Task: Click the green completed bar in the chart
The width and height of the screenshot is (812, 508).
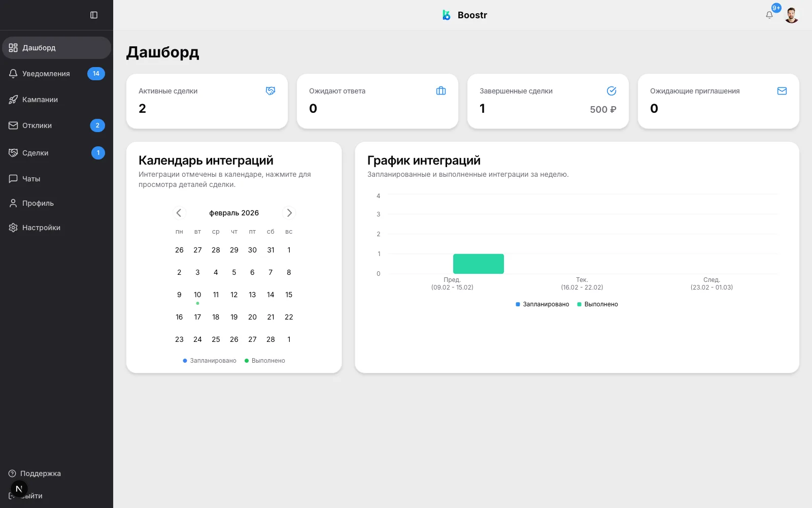Action: 478,263
